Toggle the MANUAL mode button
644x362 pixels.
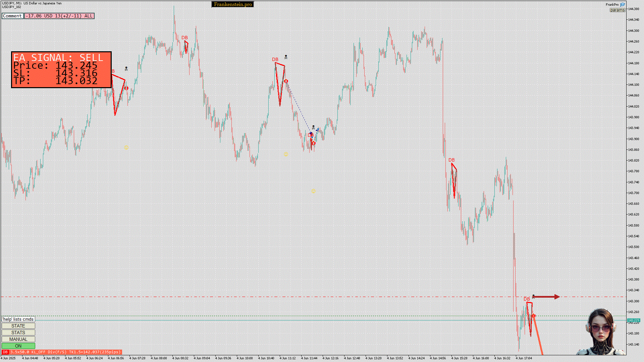[18, 339]
